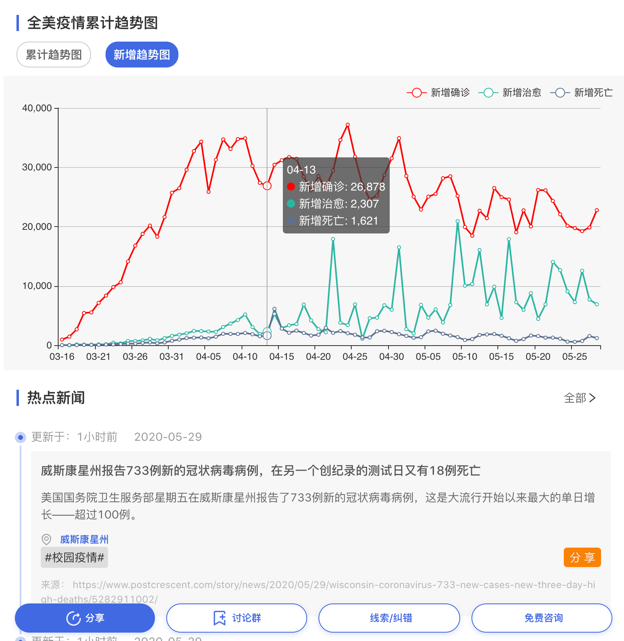Expand all hot news via 全部
Screen dimensions: 624x641
coord(575,398)
